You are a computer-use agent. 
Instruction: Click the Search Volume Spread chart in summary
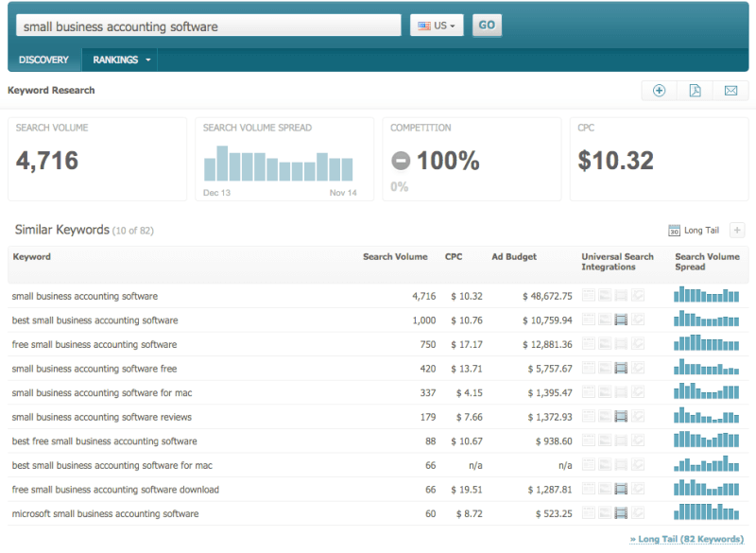(x=280, y=164)
